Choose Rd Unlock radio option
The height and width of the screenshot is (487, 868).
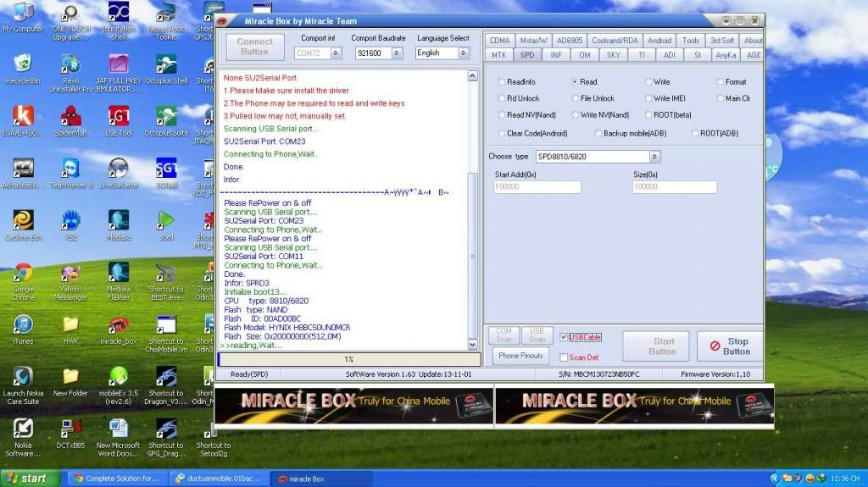pos(502,98)
